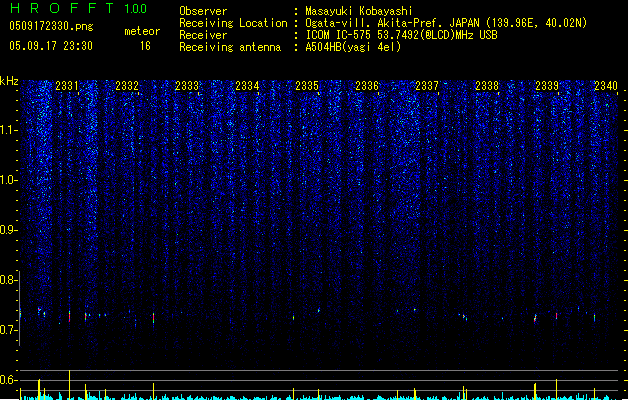
Task: Click the 2333 time marker
Action: [187, 86]
